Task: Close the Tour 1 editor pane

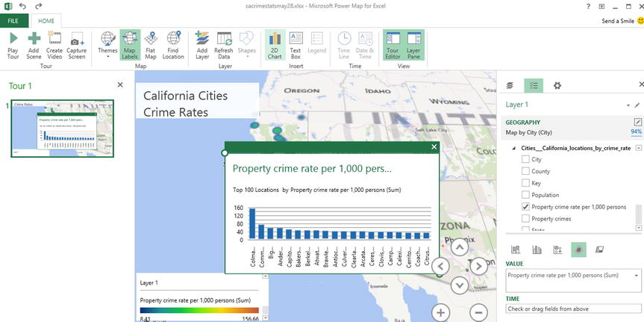Action: 120,84
